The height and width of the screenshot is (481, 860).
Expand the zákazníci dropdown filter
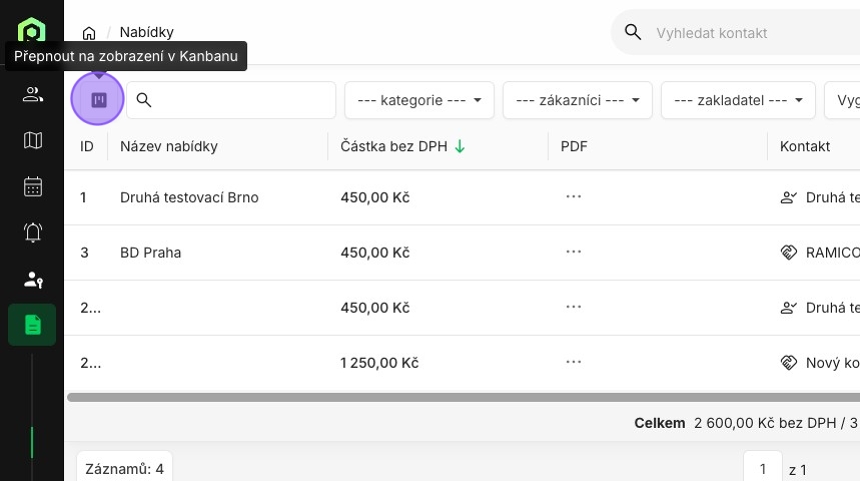click(578, 100)
